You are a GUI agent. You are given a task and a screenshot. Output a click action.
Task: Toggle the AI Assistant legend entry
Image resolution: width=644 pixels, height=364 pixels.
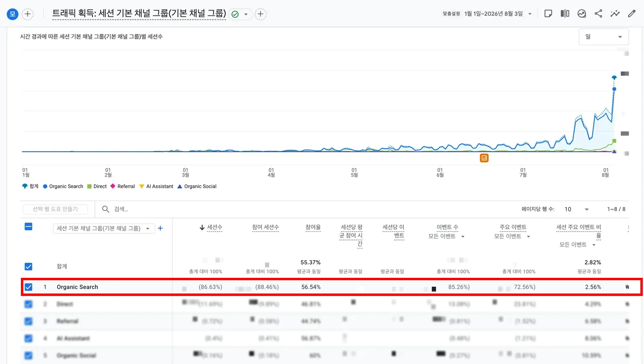pyautogui.click(x=156, y=186)
